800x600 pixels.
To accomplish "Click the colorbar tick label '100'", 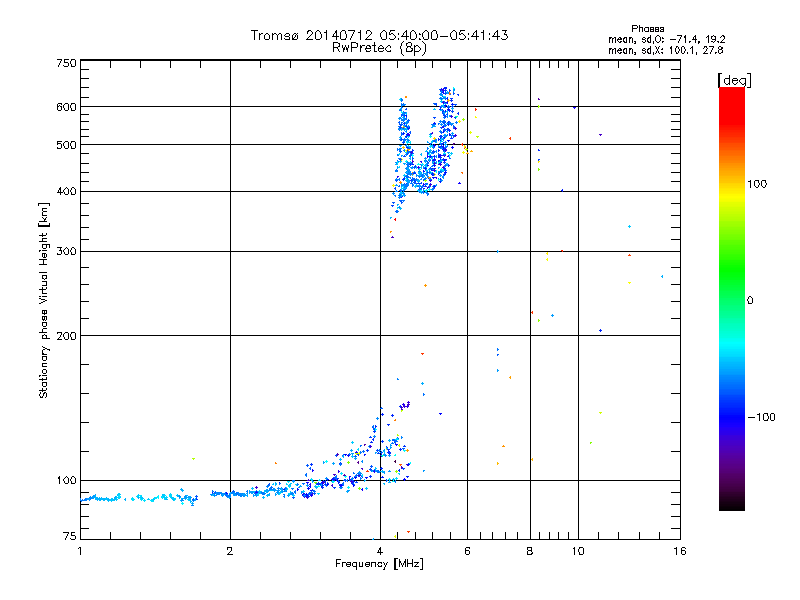I will tap(757, 184).
